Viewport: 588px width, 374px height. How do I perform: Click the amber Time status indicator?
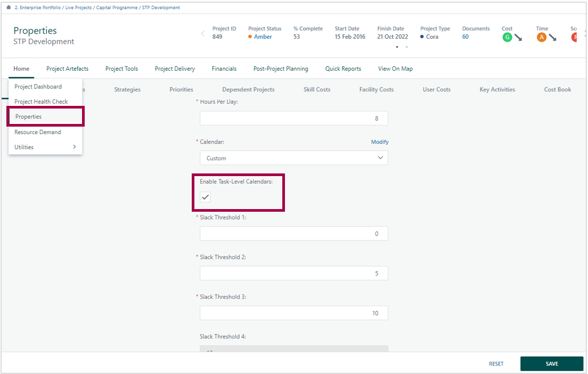pos(541,37)
